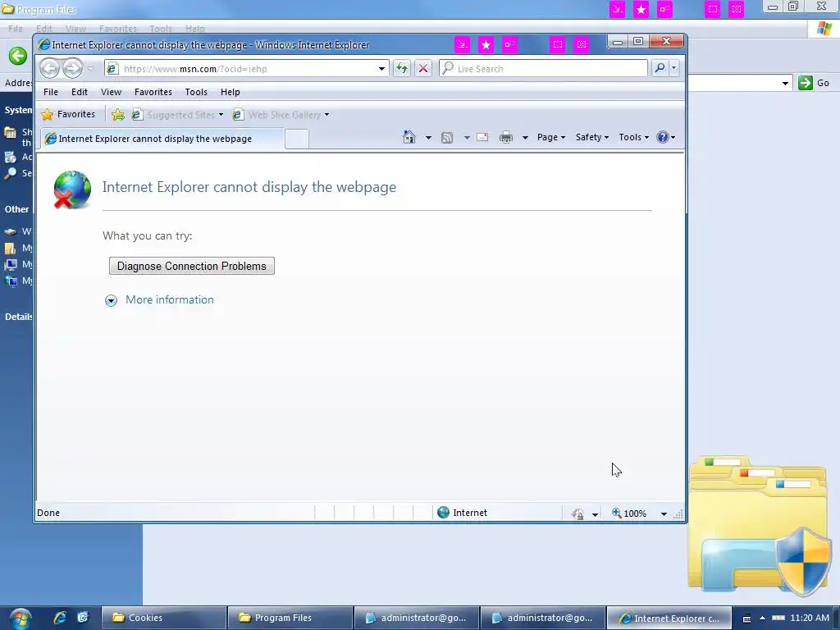Click the 100% zoom level button
The width and height of the screenshot is (840, 630).
pos(629,514)
